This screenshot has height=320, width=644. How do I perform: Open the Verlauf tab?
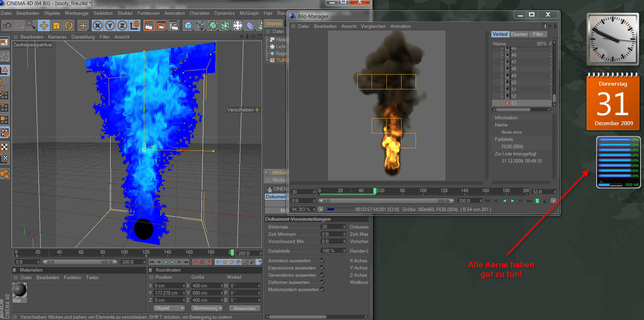tap(500, 34)
